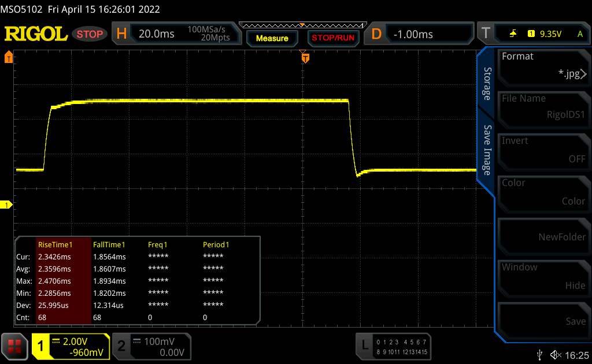The height and width of the screenshot is (364, 592).
Task: Click the RiseTime1 Min value 2.2856ms
Action: click(54, 293)
